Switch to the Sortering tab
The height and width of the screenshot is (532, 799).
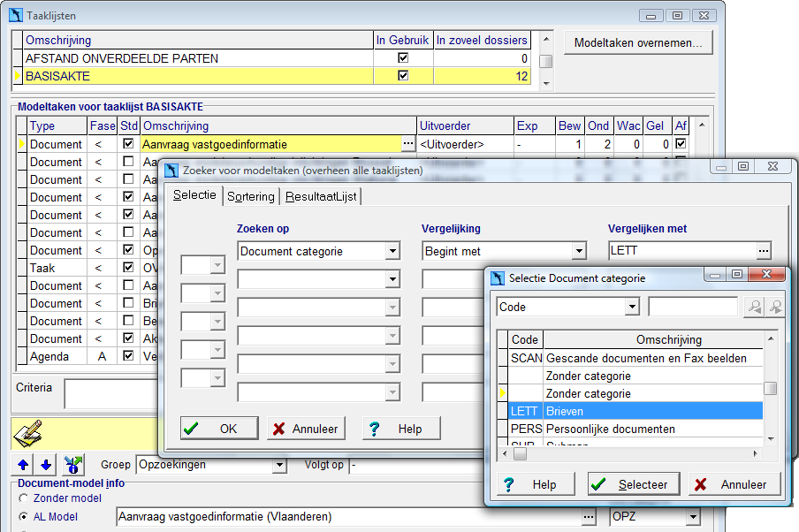coord(251,196)
